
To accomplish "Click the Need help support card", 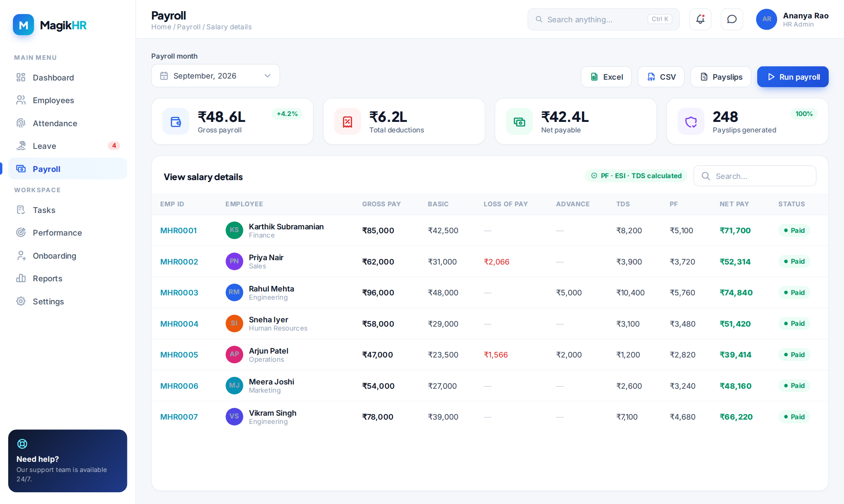I will 68,461.
